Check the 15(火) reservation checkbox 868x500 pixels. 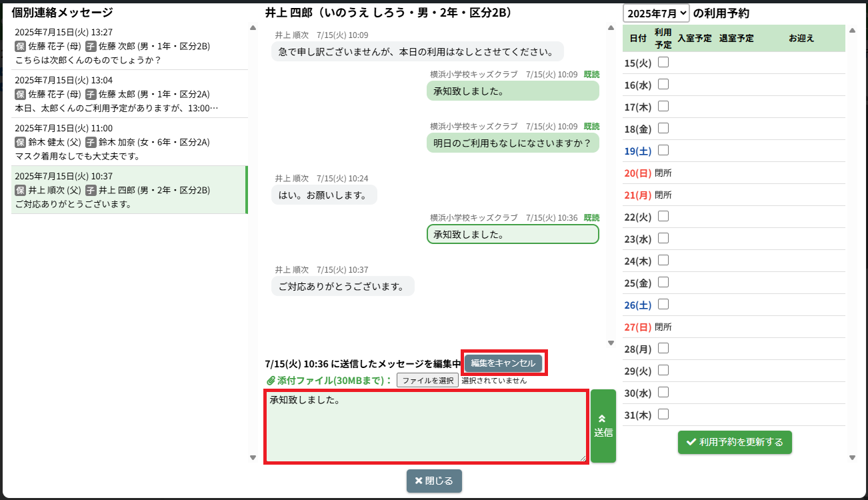tap(663, 63)
